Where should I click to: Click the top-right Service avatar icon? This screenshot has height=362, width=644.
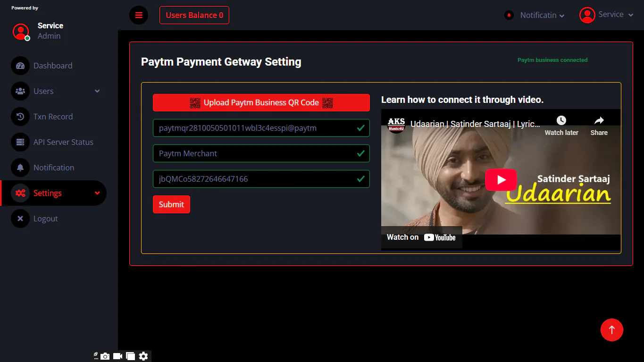point(587,15)
